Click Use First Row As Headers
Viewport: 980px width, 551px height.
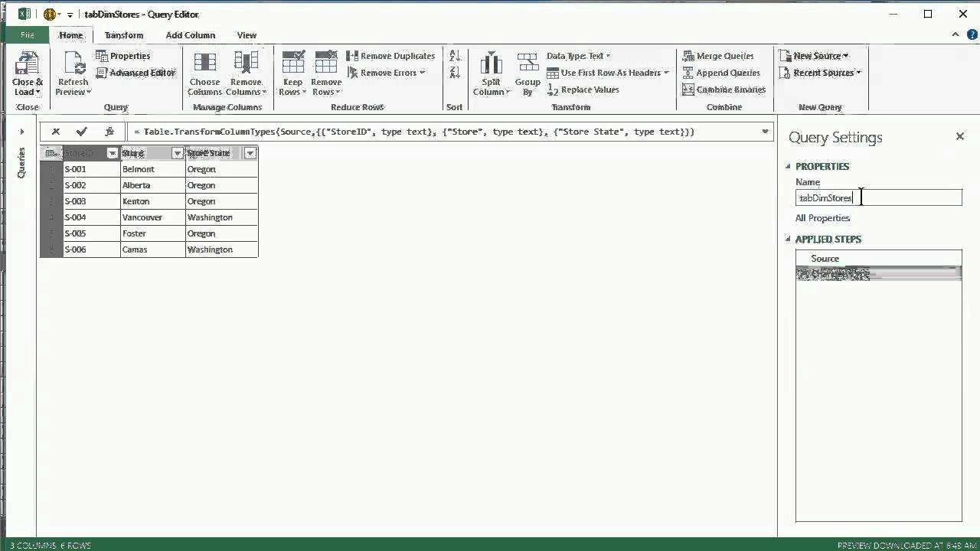coord(608,73)
